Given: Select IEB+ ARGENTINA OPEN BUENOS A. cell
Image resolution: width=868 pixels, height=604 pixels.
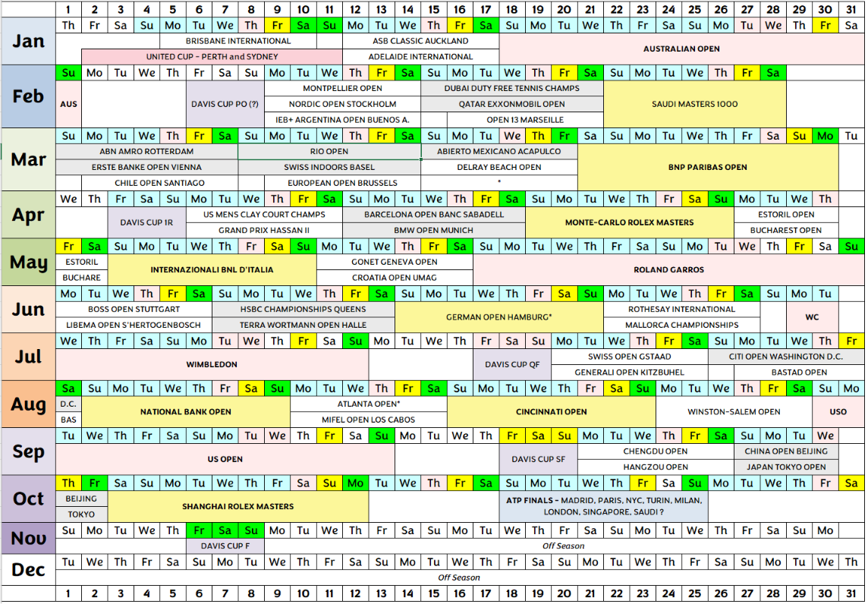Looking at the screenshot, I should pos(343,120).
